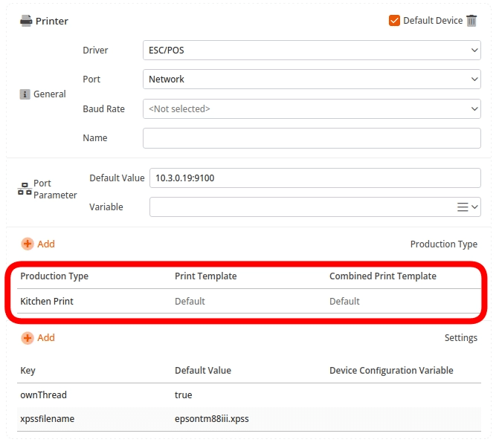
Task: Click the General info icon
Action: pos(25,94)
